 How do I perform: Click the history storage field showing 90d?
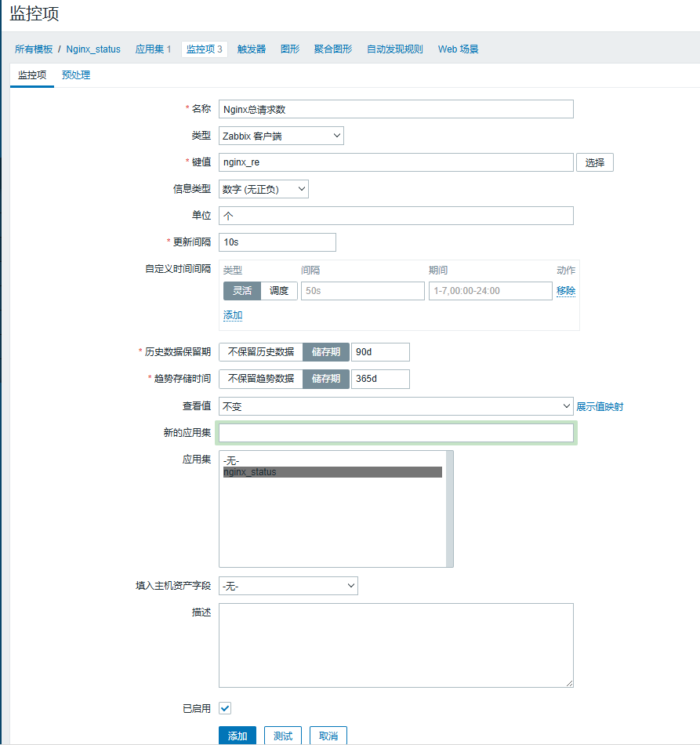pos(380,352)
